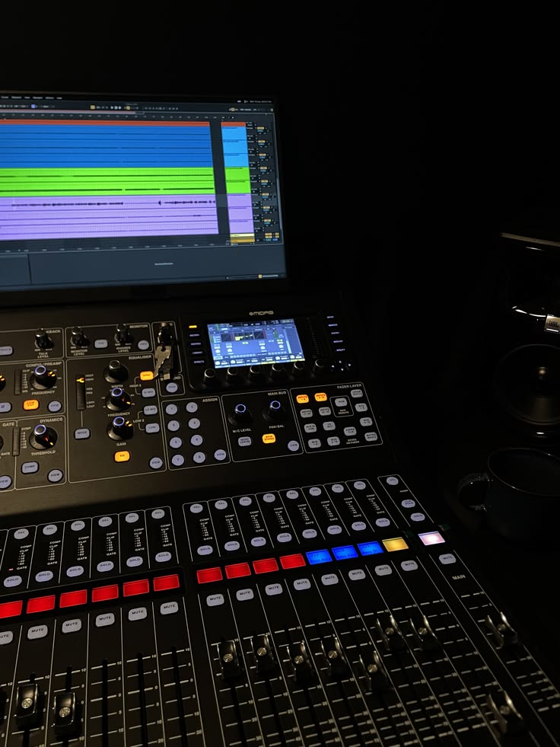560x747 pixels.
Task: Adjust the Pan/Bal knob in Main Bus
Action: click(x=274, y=410)
